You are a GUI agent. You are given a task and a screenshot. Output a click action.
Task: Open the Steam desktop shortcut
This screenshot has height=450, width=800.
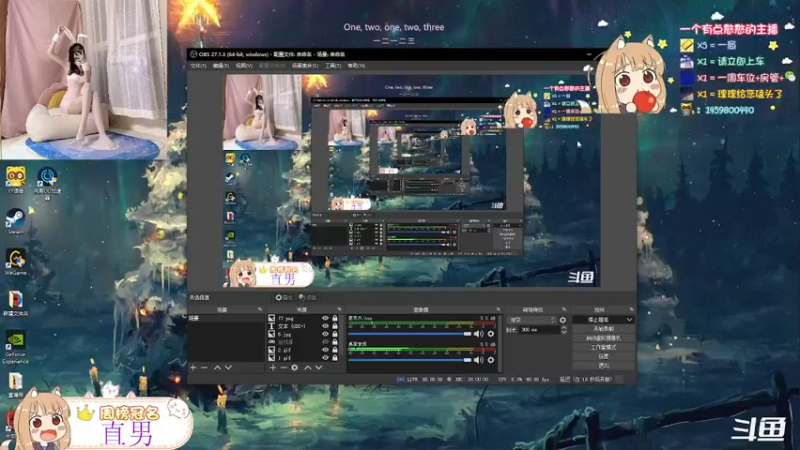[x=15, y=222]
